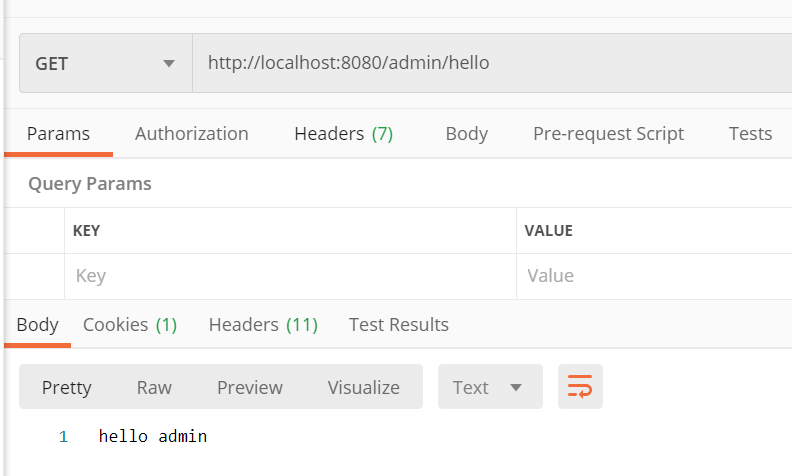The image size is (792, 476).
Task: Open the GET method dropdown arrow
Action: point(169,64)
